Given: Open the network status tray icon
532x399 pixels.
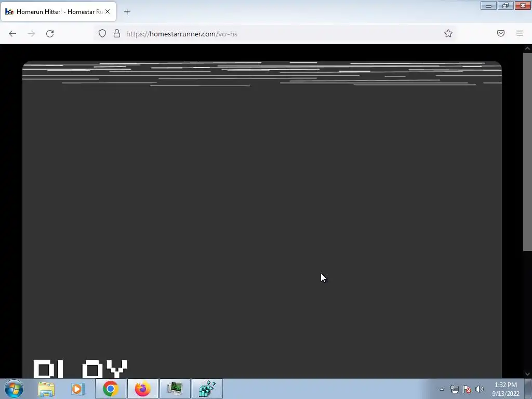Looking at the screenshot, I should [x=454, y=389].
